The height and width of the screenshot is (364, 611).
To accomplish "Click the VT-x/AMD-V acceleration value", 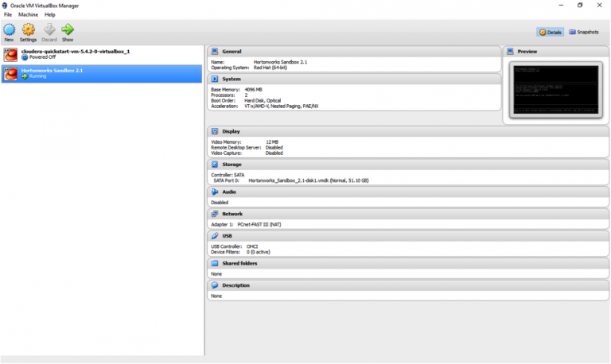I will click(x=281, y=106).
